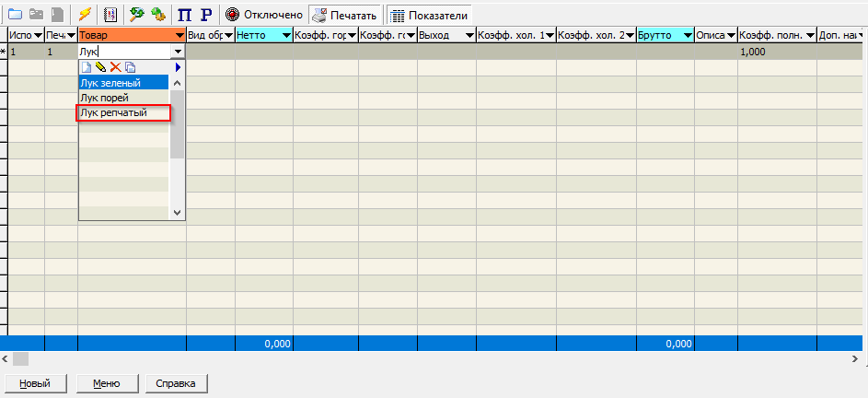Click the copy icon in dropdown popup
Screen dimensions: 868x398
130,67
